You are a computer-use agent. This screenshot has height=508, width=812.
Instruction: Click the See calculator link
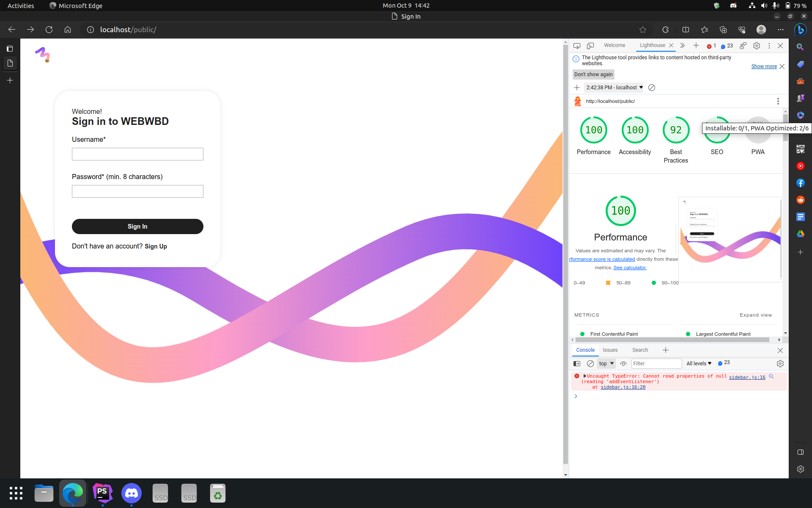(x=630, y=268)
